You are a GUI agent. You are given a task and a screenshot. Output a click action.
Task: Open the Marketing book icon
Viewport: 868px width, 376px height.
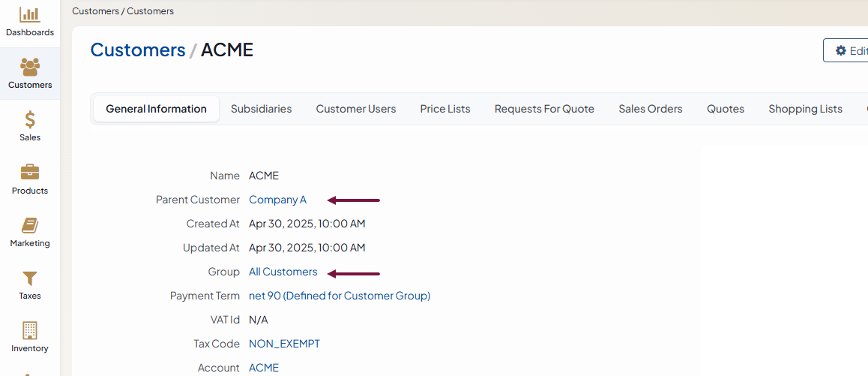(30, 225)
